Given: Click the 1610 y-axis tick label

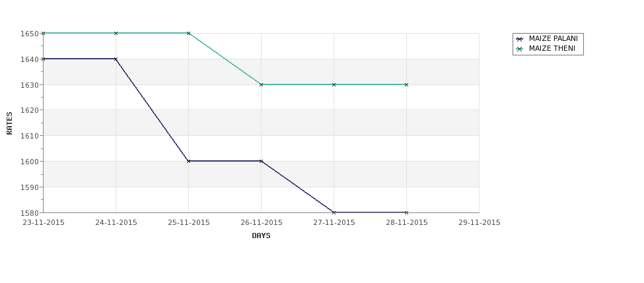Looking at the screenshot, I should (30, 136).
